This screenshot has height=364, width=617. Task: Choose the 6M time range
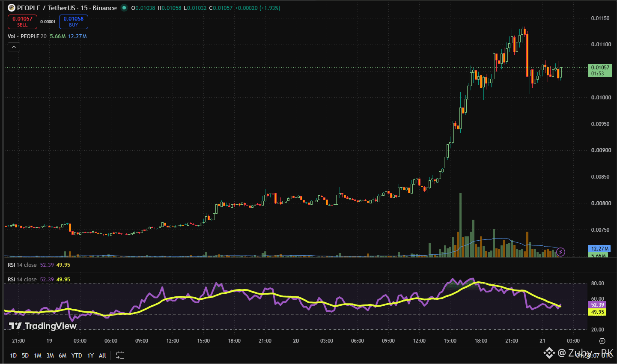point(63,355)
